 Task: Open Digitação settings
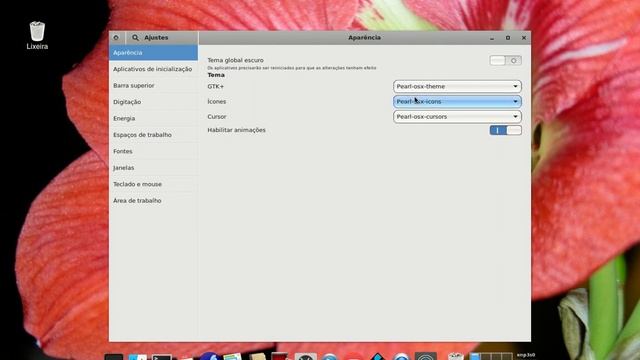click(x=153, y=102)
